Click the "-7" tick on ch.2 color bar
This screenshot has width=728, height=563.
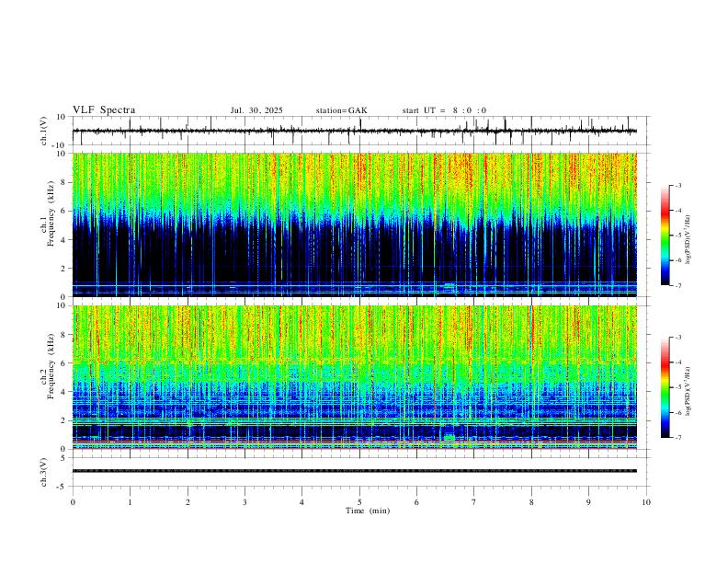[677, 437]
